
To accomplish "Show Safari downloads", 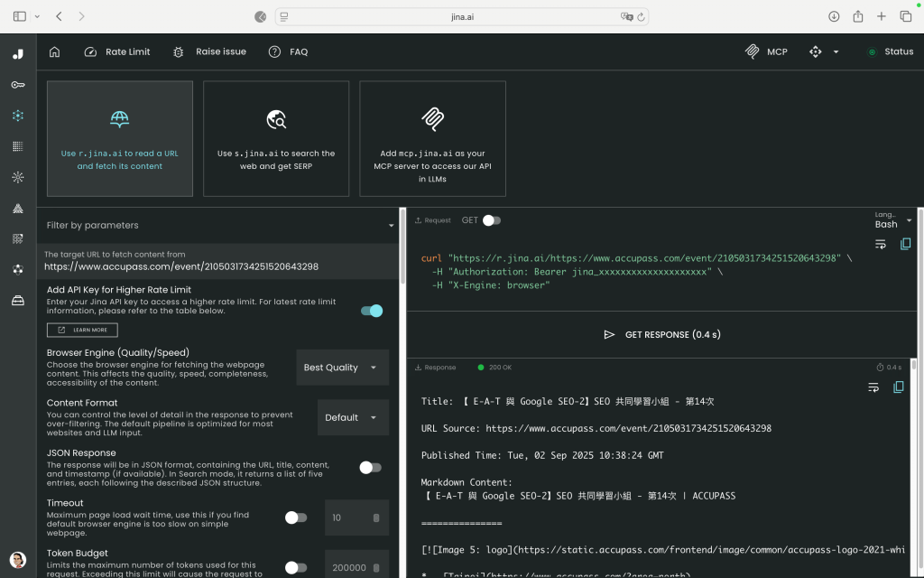I will point(834,16).
